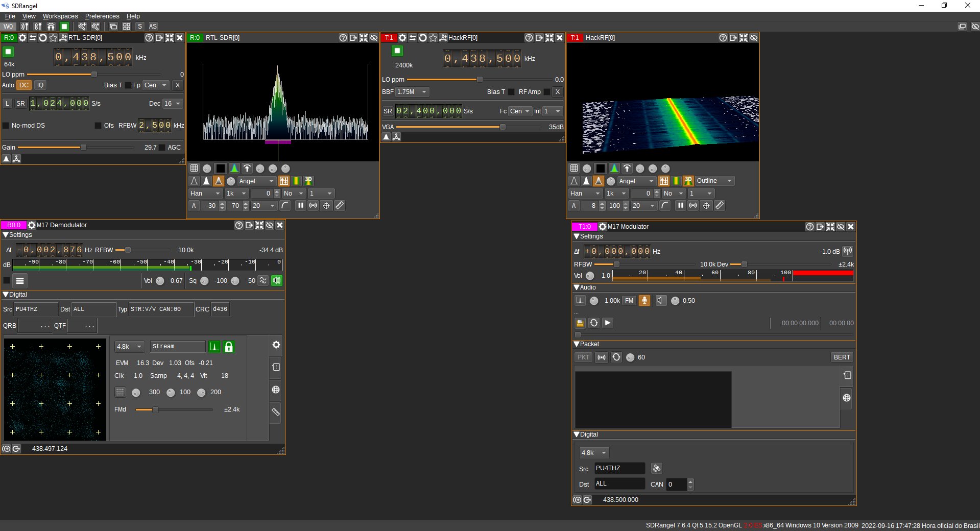Image resolution: width=980 pixels, height=531 pixels.
Task: Open RTL-SDR device settings gear
Action: pyautogui.click(x=22, y=38)
